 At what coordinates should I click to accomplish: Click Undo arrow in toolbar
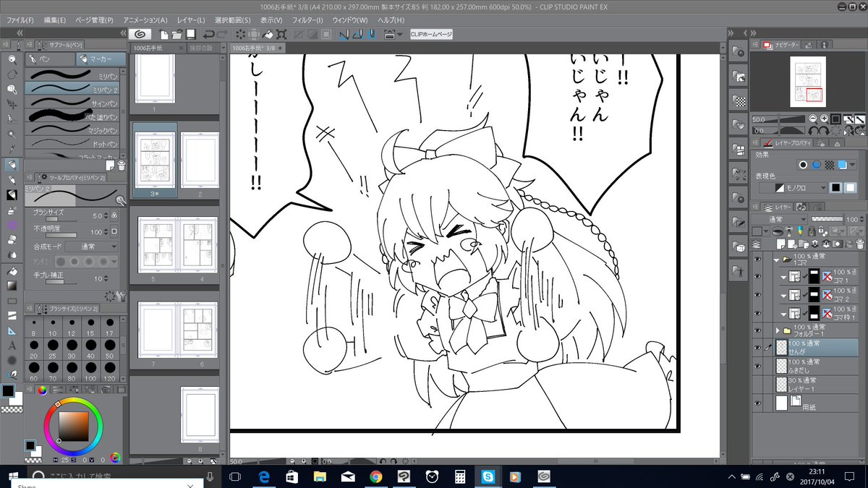209,34
